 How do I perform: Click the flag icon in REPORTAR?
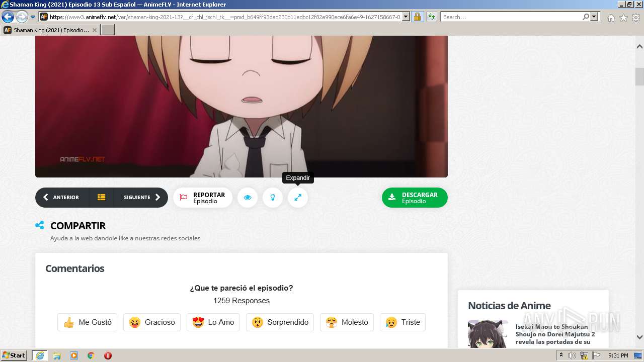coord(184,198)
